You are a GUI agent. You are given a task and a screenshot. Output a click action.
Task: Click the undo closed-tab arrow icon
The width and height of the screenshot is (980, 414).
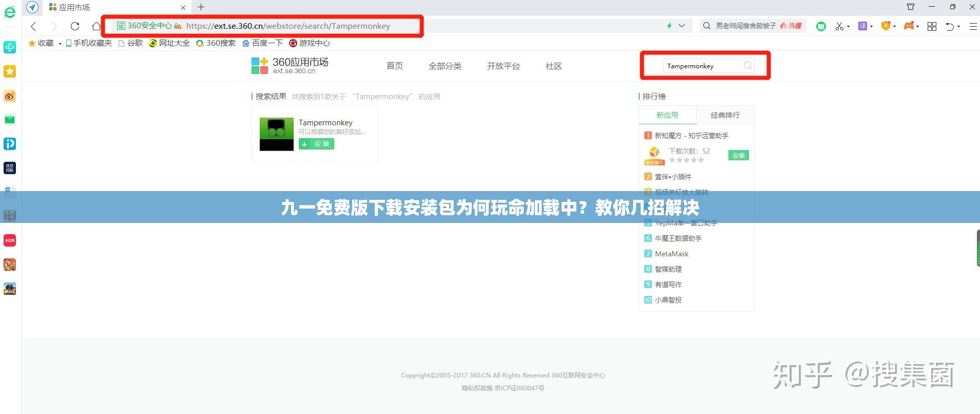(950, 26)
